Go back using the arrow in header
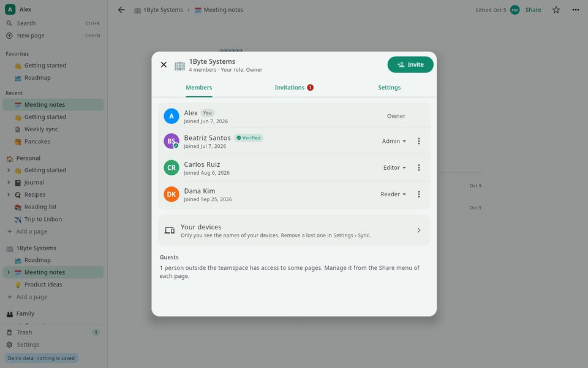The height and width of the screenshot is (368, 588). pos(121,10)
